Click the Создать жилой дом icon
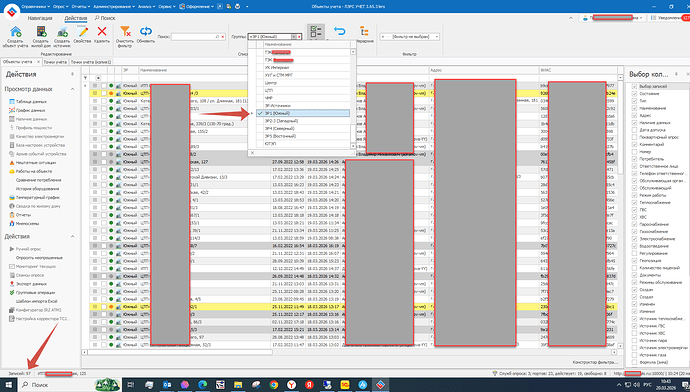 pos(41,32)
